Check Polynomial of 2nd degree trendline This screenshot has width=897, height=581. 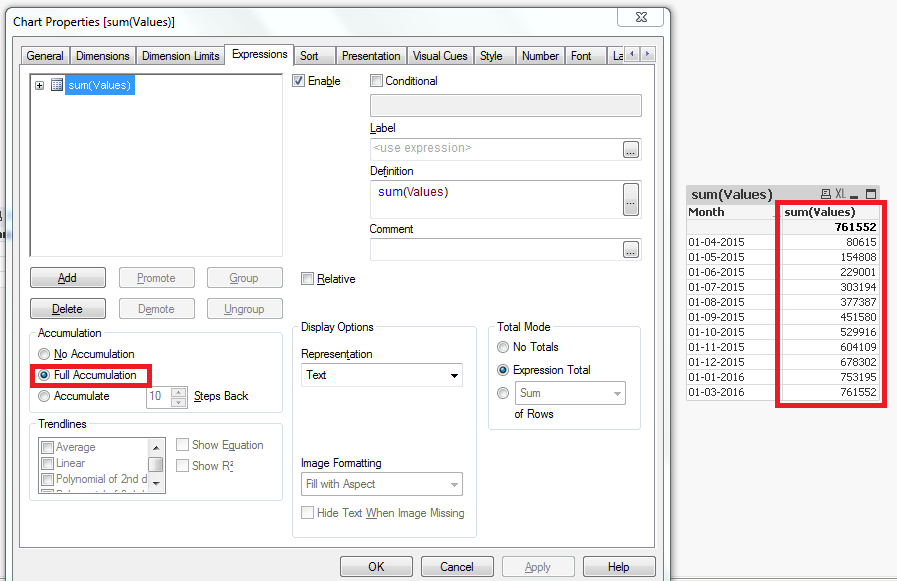pos(48,479)
